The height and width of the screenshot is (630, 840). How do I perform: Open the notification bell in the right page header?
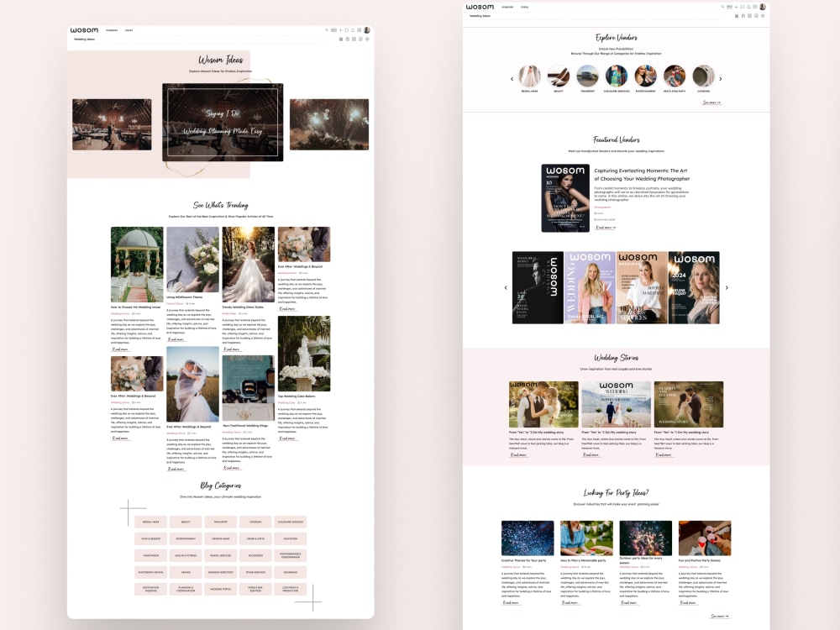(x=748, y=7)
